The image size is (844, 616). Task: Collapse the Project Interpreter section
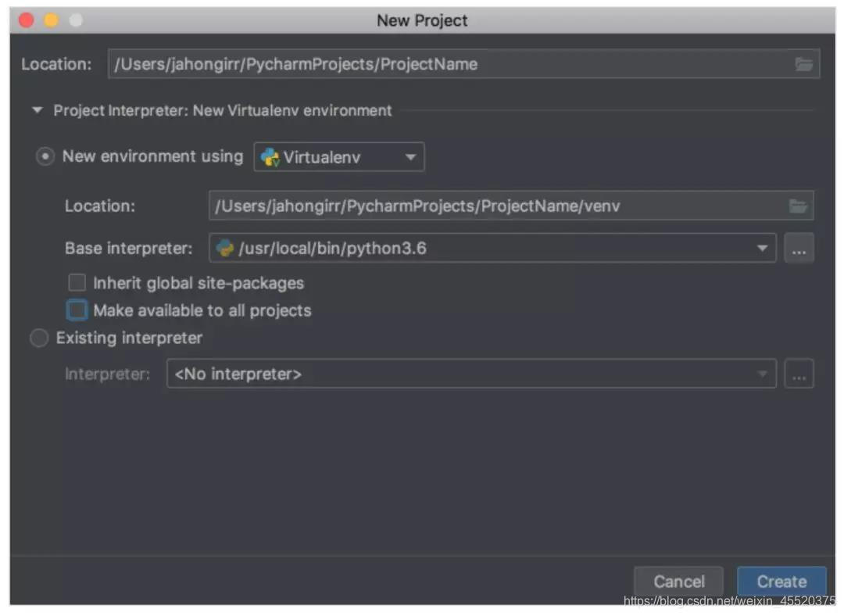pyautogui.click(x=38, y=110)
